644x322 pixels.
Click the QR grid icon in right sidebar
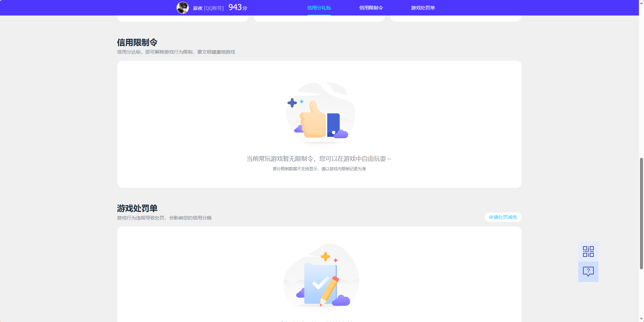click(x=588, y=251)
